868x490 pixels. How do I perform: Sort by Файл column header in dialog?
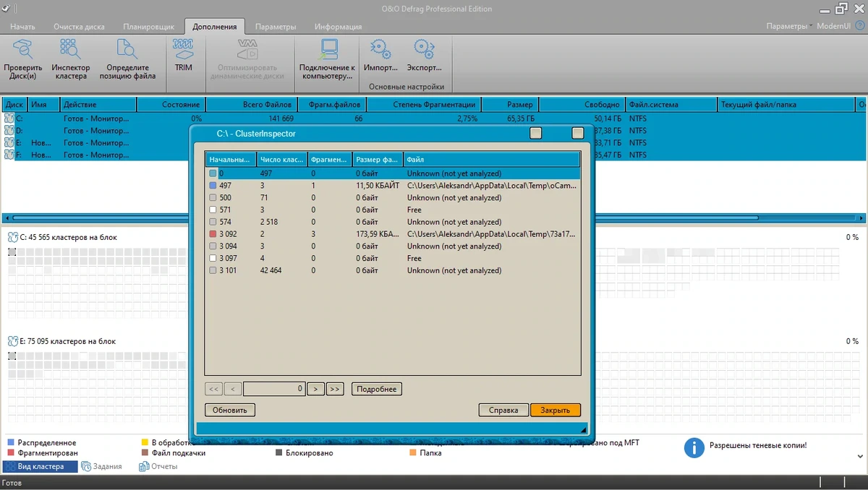click(x=491, y=160)
